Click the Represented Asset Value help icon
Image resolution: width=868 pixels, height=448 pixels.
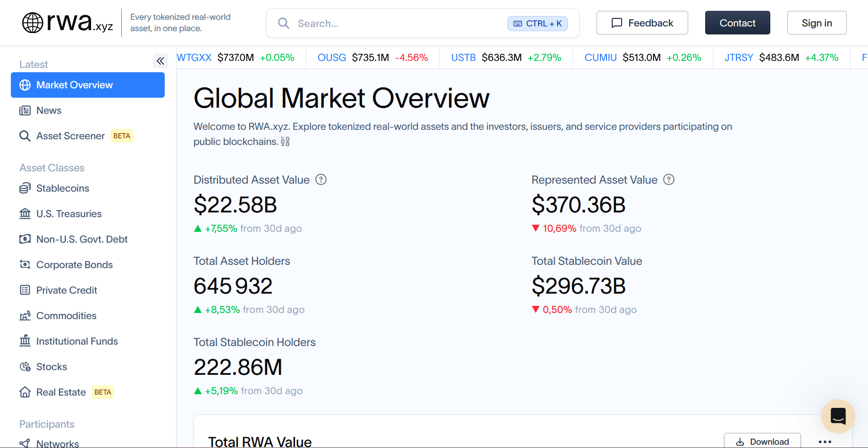669,180
